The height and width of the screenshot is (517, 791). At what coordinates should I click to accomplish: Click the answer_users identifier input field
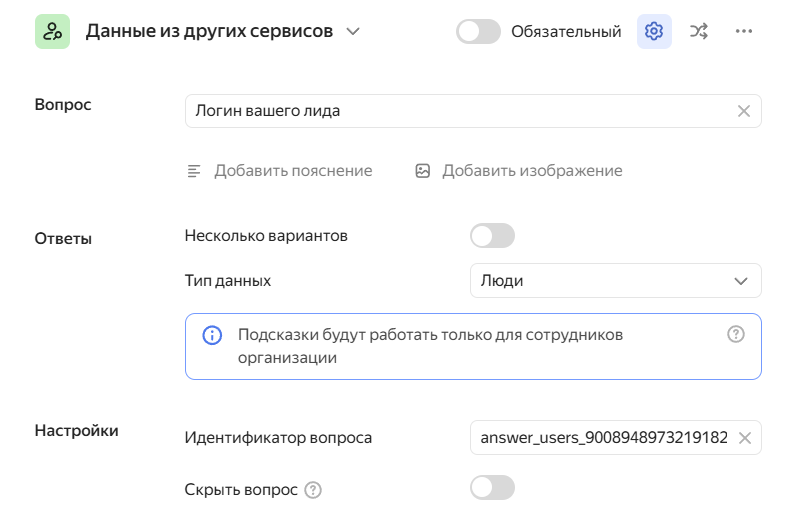[603, 438]
